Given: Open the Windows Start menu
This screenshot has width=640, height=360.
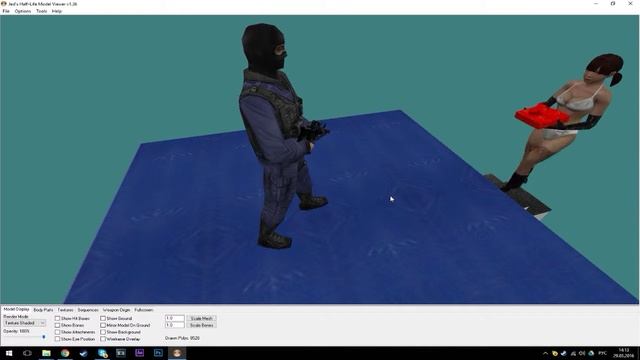Looking at the screenshot, I should 9,353.
